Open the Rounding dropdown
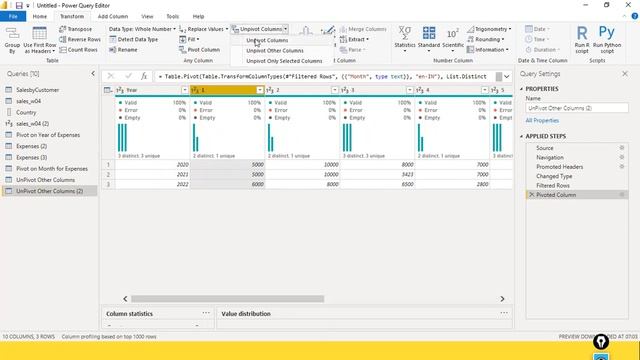The height and width of the screenshot is (360, 640). tap(485, 39)
